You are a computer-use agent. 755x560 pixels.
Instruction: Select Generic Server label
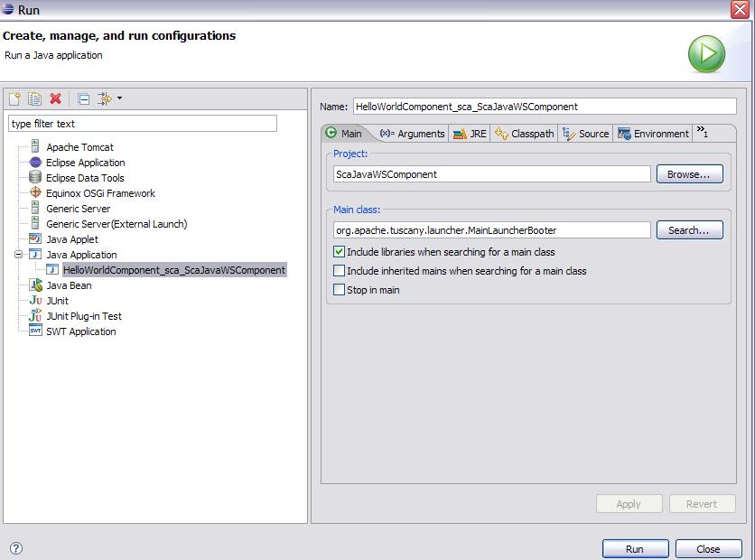click(x=78, y=209)
